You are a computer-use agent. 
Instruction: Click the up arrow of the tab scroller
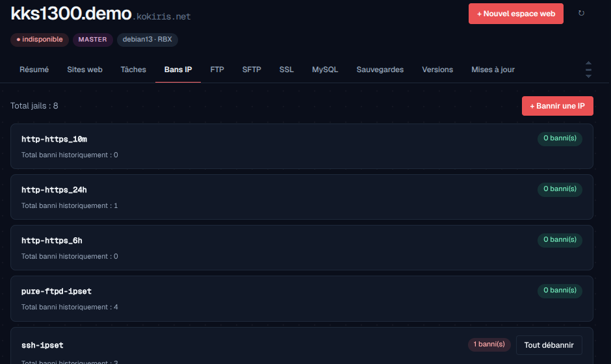(x=588, y=63)
